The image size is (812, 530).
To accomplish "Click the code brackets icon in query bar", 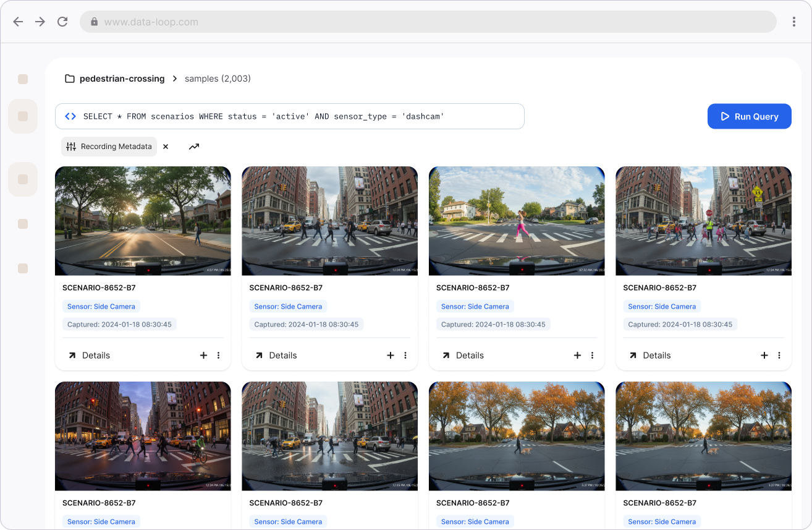I will [x=70, y=116].
